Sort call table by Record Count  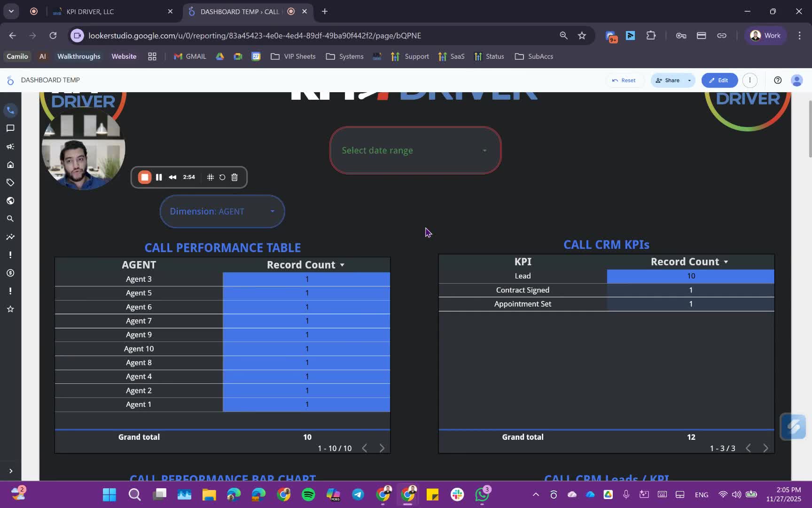[306, 265]
